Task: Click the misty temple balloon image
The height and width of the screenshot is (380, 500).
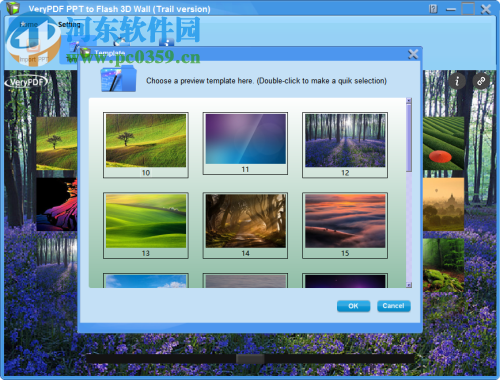Action: tap(443, 204)
